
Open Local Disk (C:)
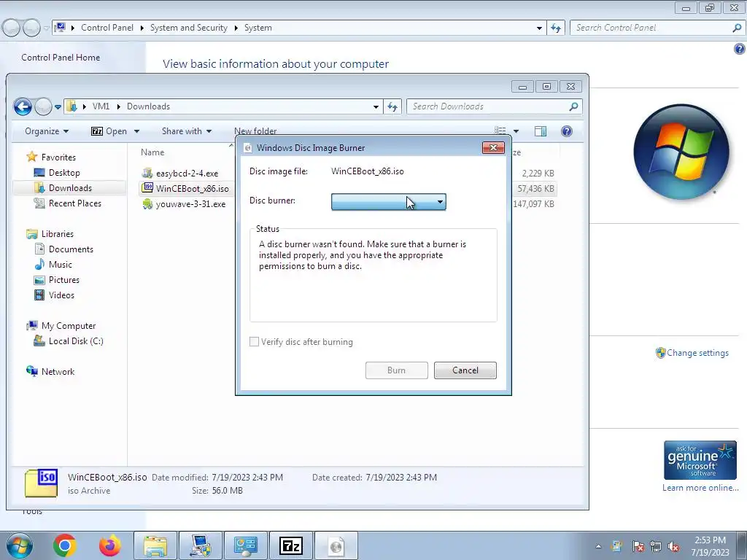(x=76, y=341)
